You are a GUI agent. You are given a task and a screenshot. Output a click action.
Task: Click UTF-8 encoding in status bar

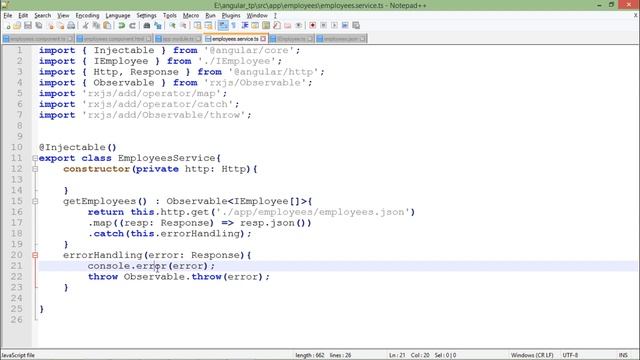point(570,355)
